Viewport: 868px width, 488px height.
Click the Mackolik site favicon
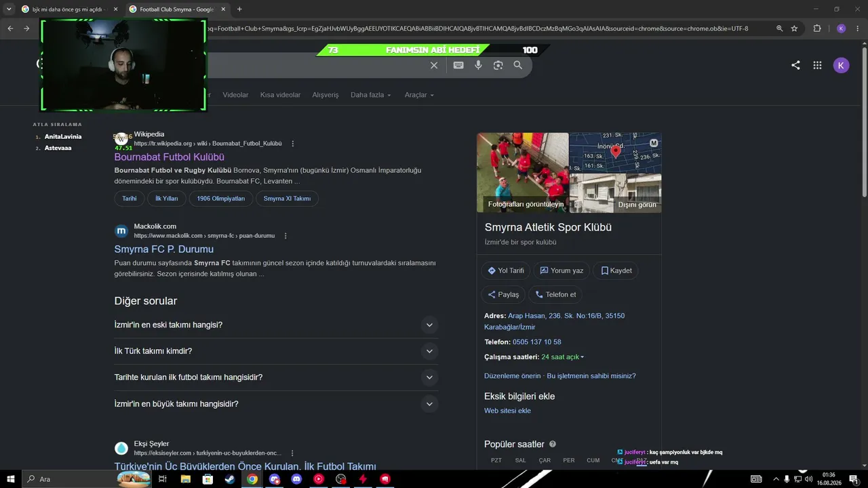pos(121,231)
